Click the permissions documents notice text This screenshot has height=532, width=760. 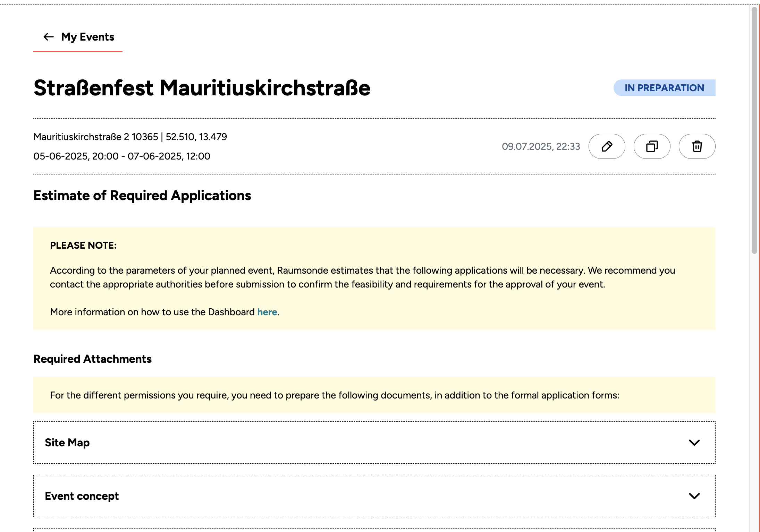(x=335, y=395)
